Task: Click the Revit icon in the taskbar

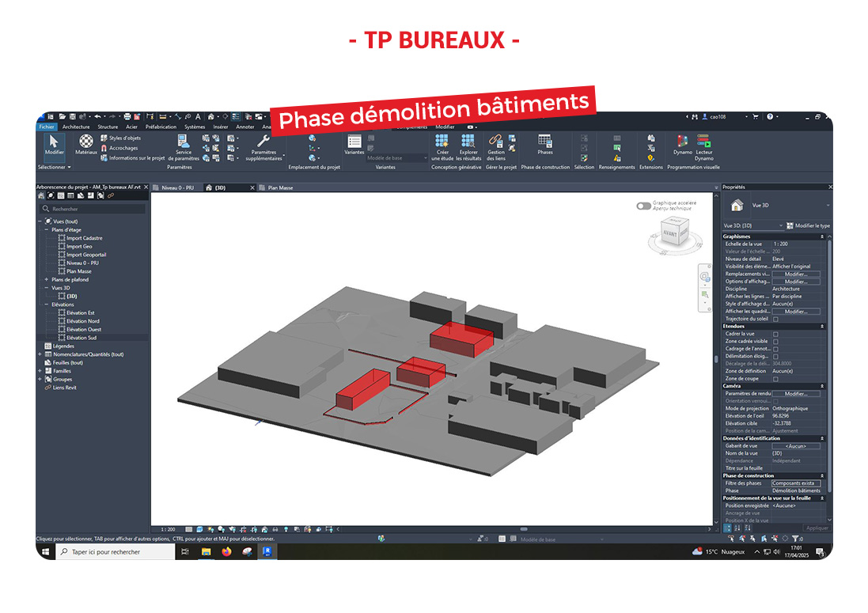Action: [267, 551]
